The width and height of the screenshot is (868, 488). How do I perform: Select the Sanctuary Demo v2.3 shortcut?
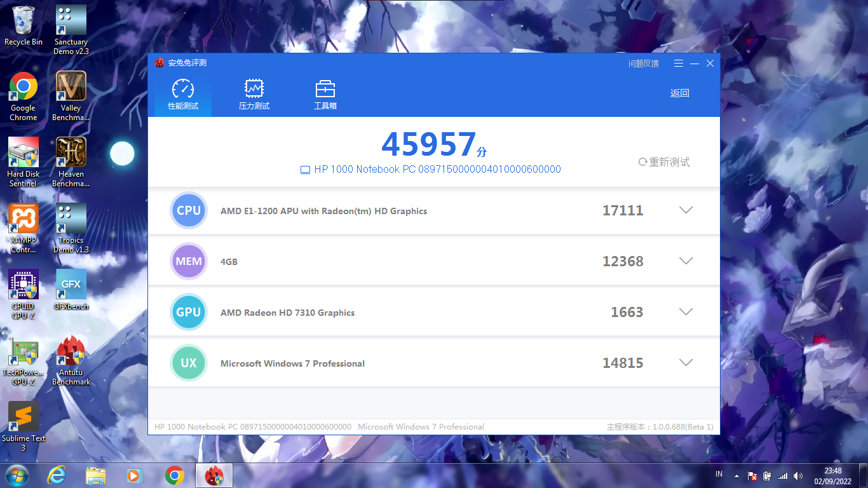(x=71, y=30)
